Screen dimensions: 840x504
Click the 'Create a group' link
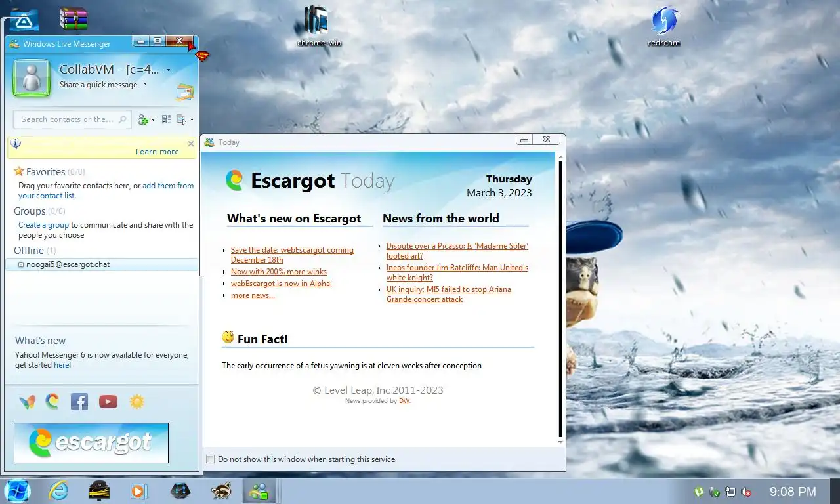pyautogui.click(x=43, y=225)
